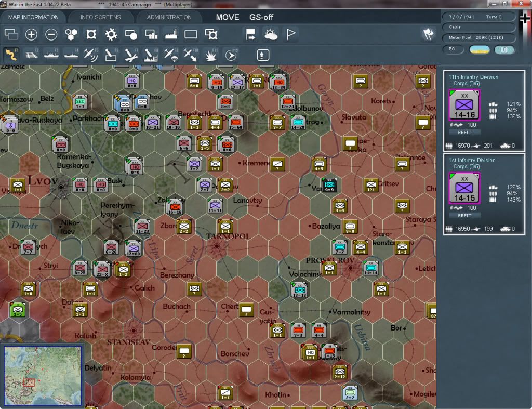
Task: Click the date and turn display
Action: [478, 17]
